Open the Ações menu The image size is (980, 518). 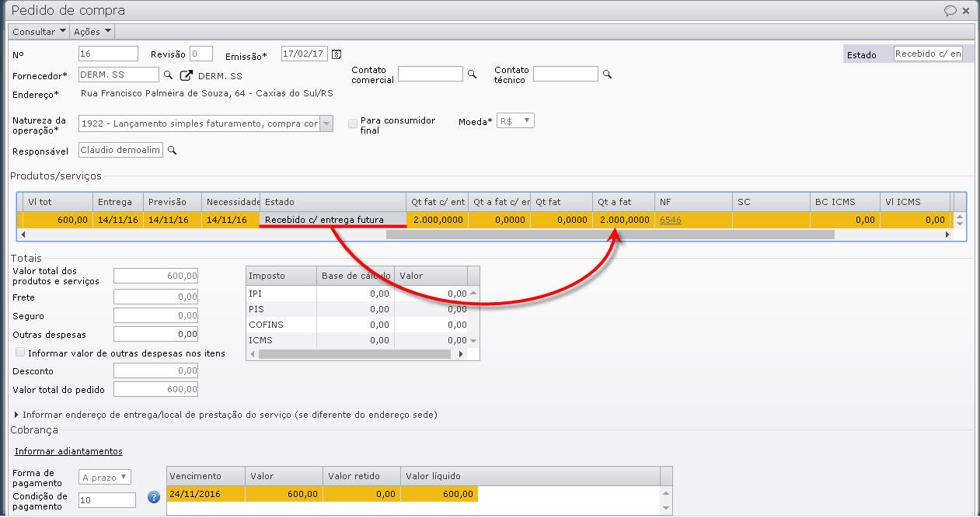point(92,32)
